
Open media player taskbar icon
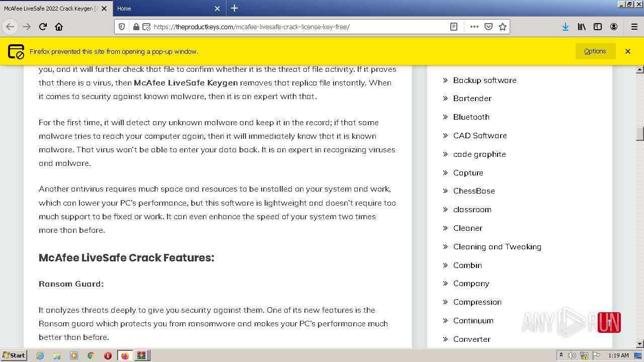point(74,355)
